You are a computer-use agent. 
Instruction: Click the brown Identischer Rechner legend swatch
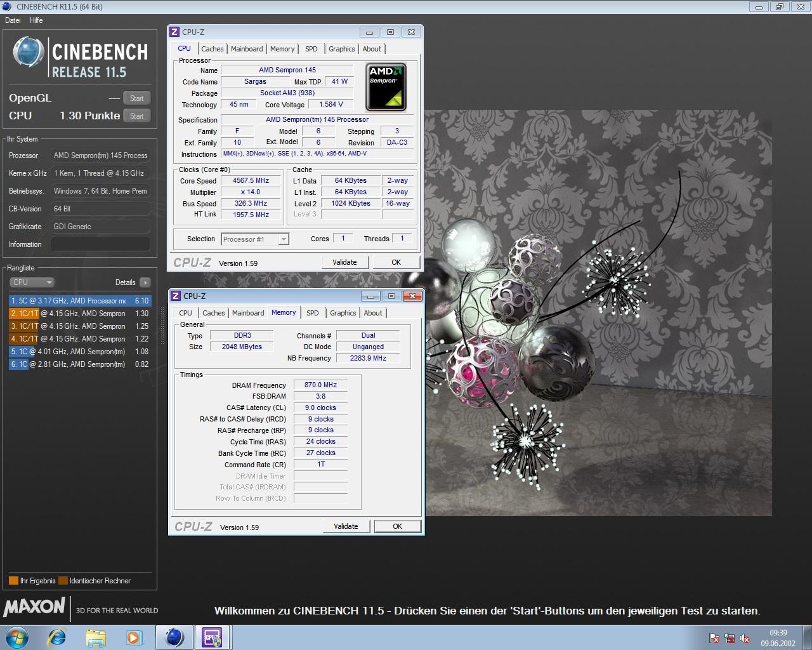(63, 581)
